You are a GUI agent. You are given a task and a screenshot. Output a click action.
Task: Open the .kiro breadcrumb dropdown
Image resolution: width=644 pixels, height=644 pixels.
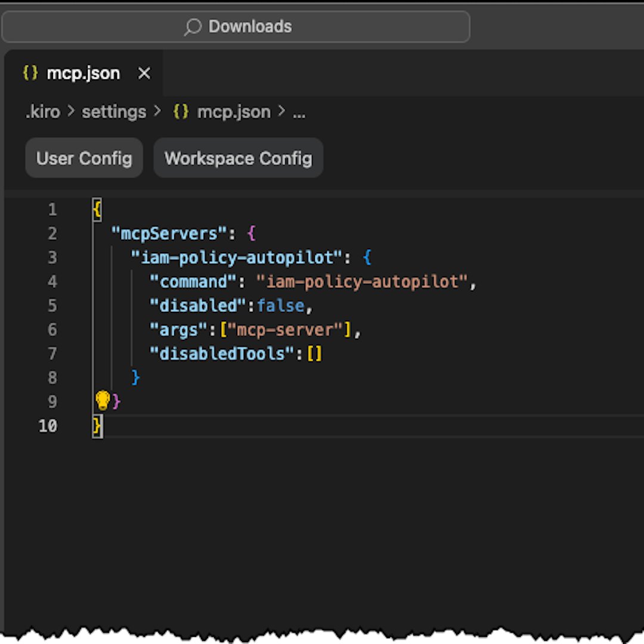point(42,112)
